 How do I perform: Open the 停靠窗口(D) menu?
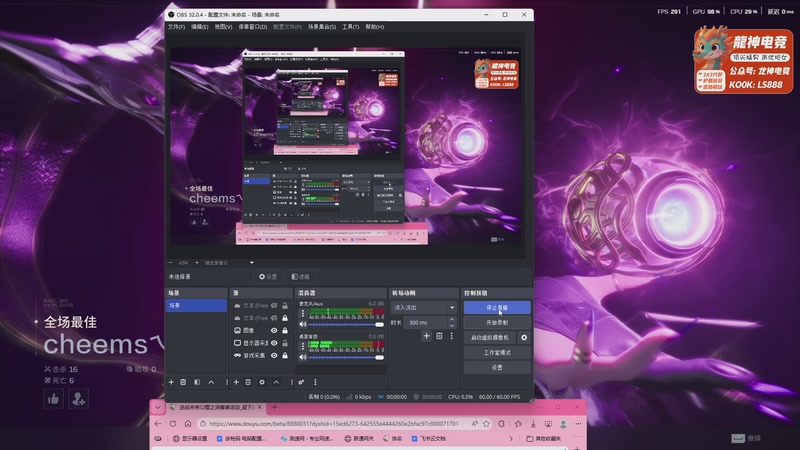[253, 27]
